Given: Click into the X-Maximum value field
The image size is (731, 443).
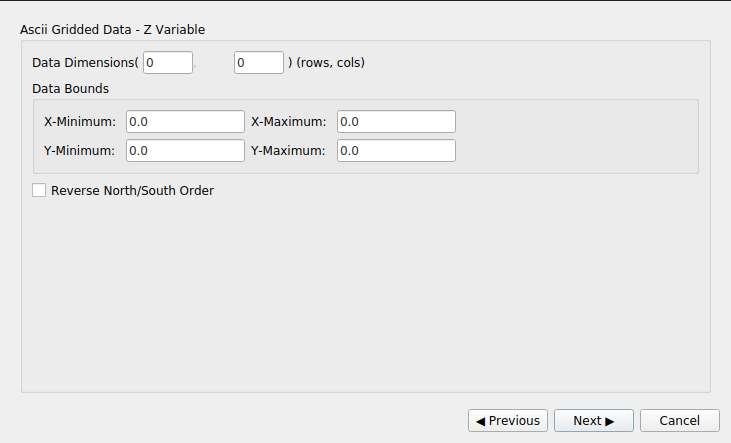Looking at the screenshot, I should tap(396, 121).
